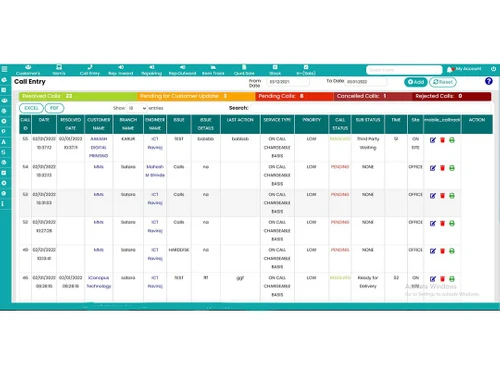Filter by Pending Calls red bar
The width and height of the screenshot is (500, 375).
click(x=294, y=96)
